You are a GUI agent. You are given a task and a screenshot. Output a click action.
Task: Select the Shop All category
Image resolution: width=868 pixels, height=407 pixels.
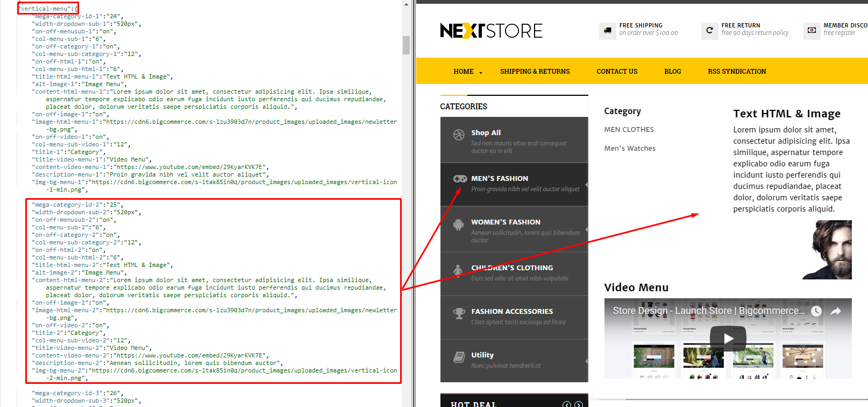[x=514, y=140]
